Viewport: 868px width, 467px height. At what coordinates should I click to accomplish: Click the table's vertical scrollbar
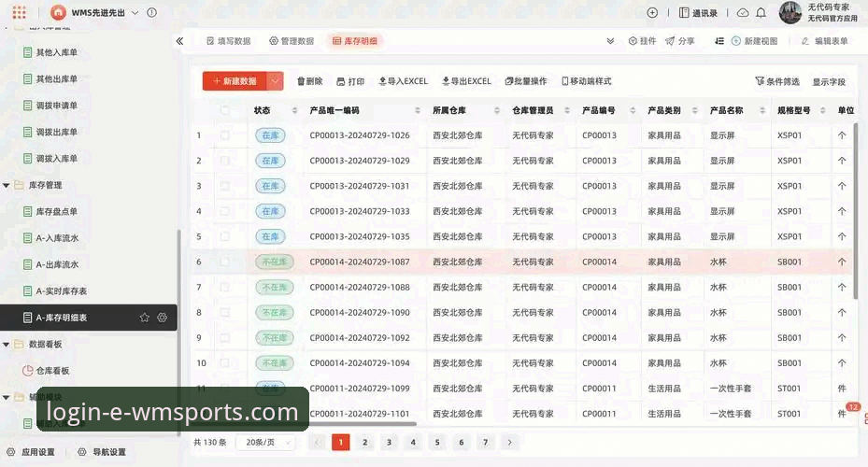(x=856, y=210)
